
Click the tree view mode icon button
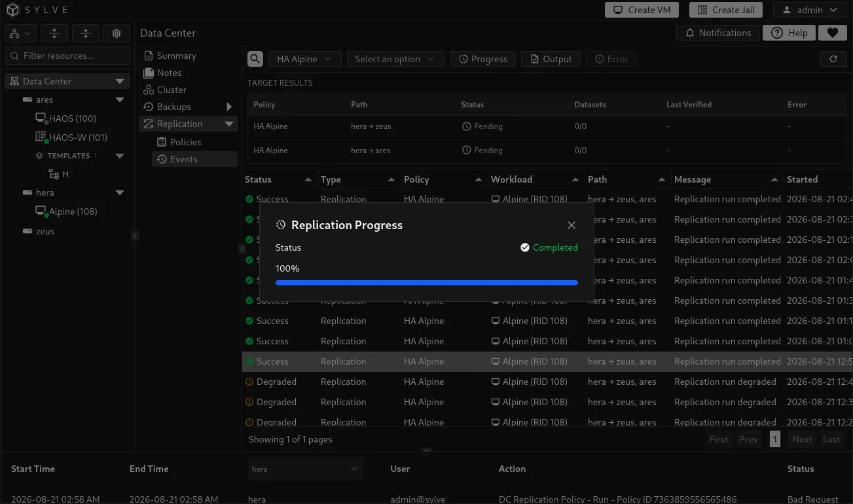tap(20, 33)
